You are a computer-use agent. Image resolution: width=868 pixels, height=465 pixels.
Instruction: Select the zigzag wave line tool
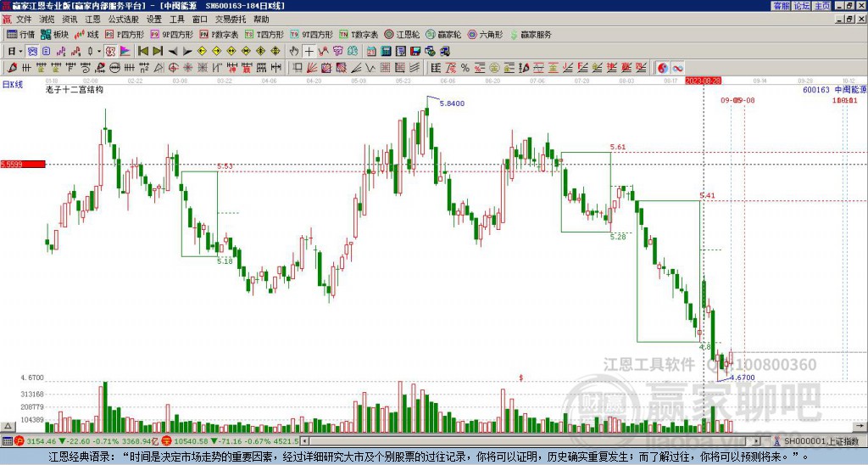point(371,68)
